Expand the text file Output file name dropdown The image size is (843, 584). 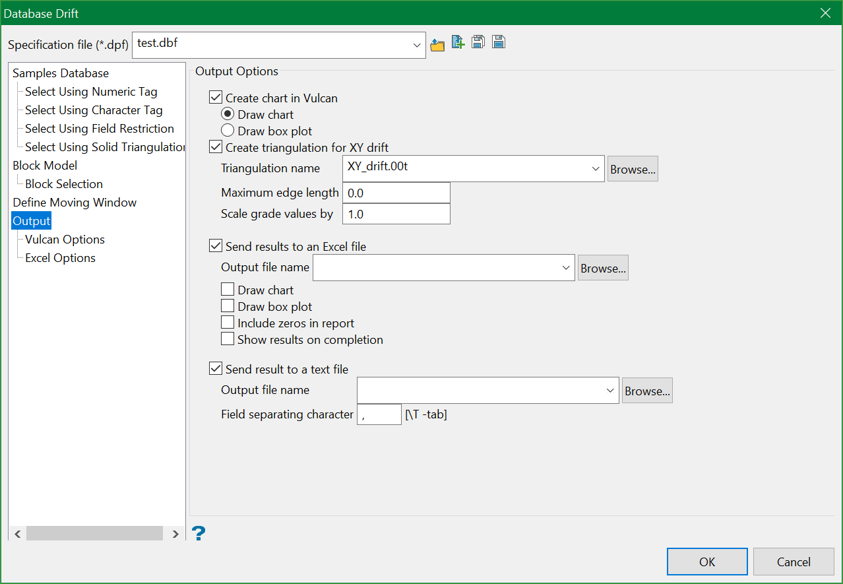point(609,391)
